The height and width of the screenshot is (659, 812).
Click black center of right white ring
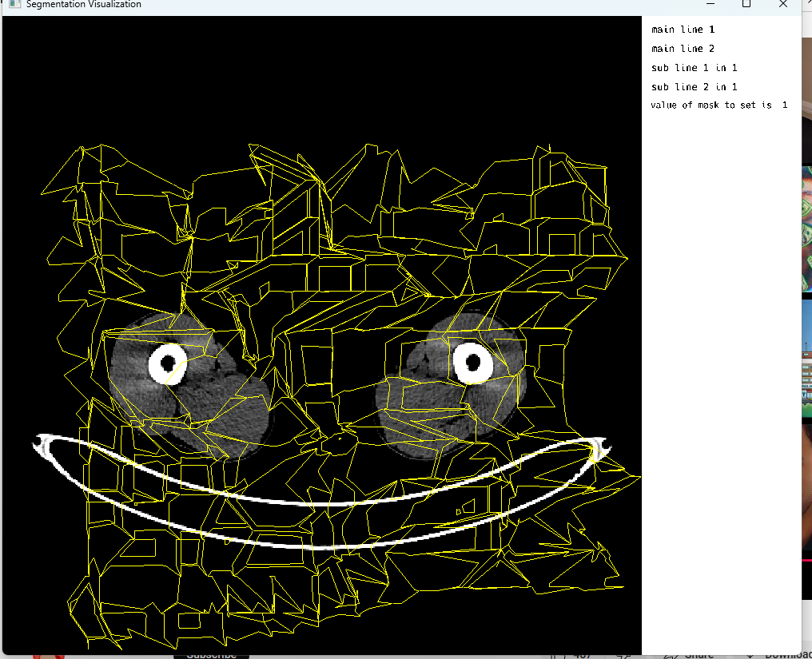pos(472,362)
